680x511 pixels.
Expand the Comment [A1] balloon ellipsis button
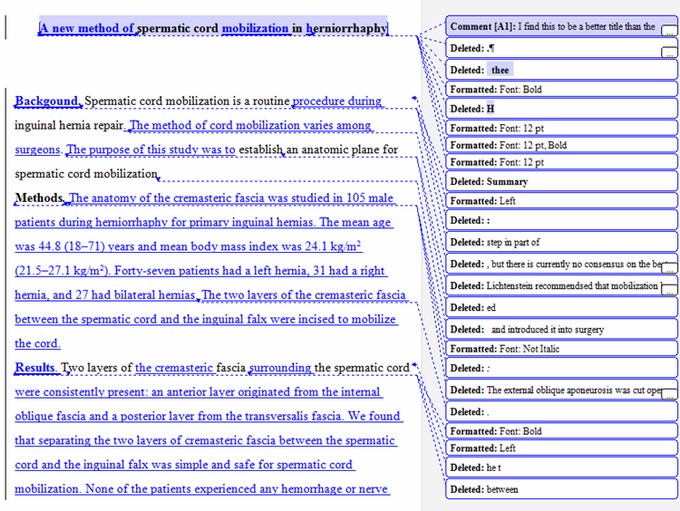(x=669, y=30)
